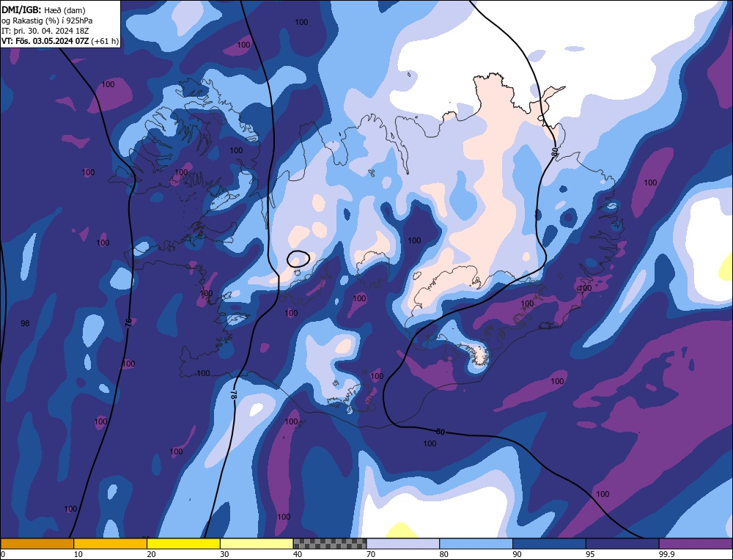Click the dark orange 0–10 legend swatch
The width and height of the screenshot is (733, 560).
[37, 543]
